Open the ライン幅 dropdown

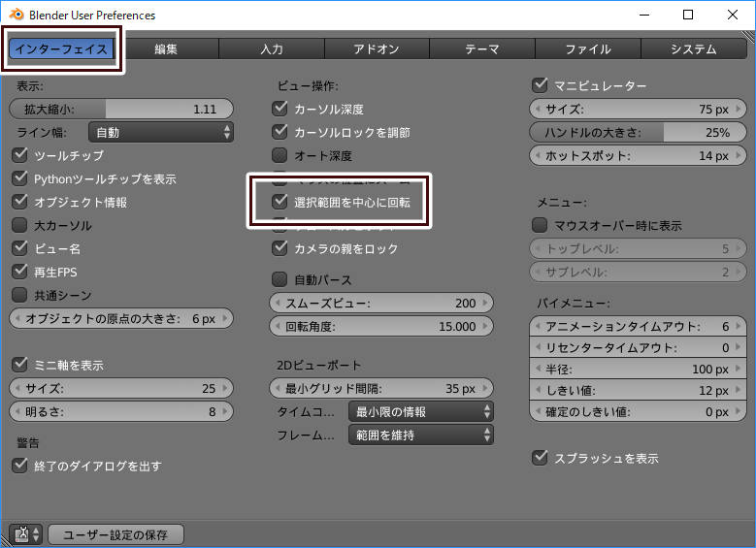click(161, 132)
